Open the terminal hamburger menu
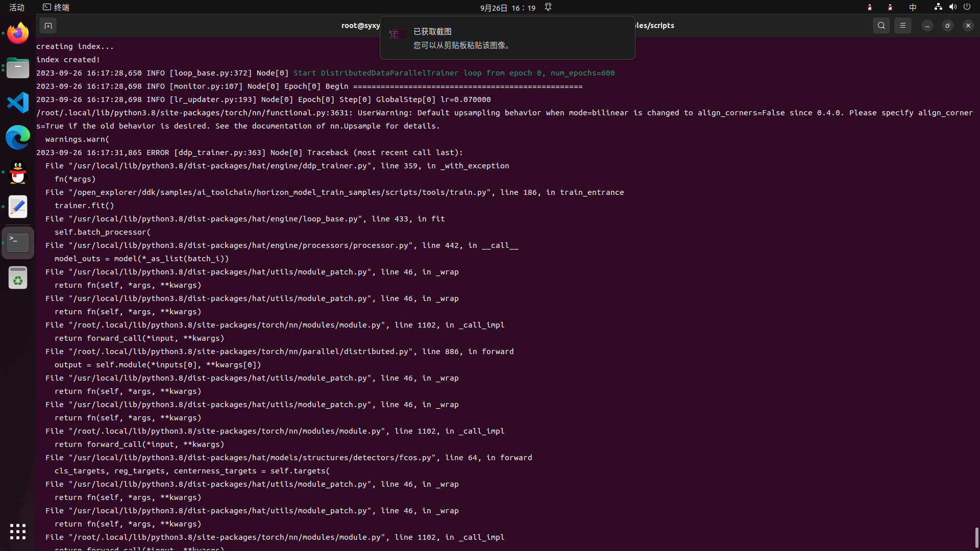The image size is (980, 551). coord(902,26)
